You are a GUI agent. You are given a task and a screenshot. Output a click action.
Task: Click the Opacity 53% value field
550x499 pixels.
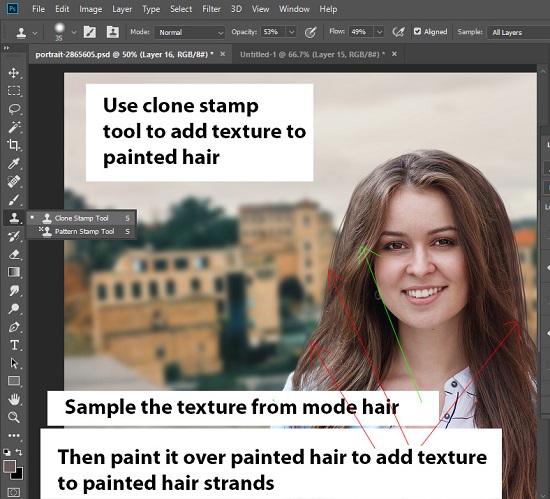point(274,32)
